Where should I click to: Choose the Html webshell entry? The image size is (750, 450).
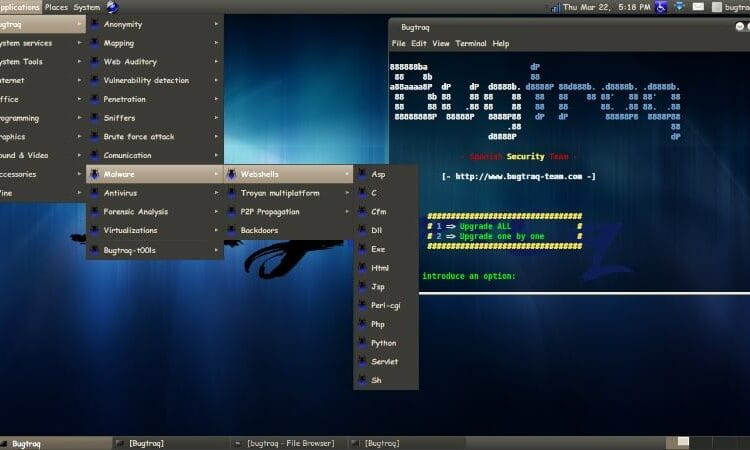tap(386, 268)
